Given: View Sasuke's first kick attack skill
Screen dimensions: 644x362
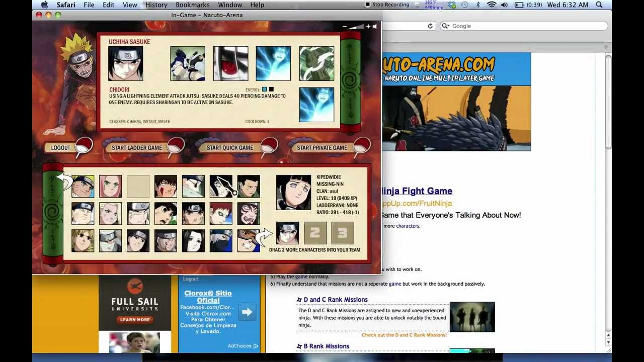Looking at the screenshot, I should tap(188, 64).
